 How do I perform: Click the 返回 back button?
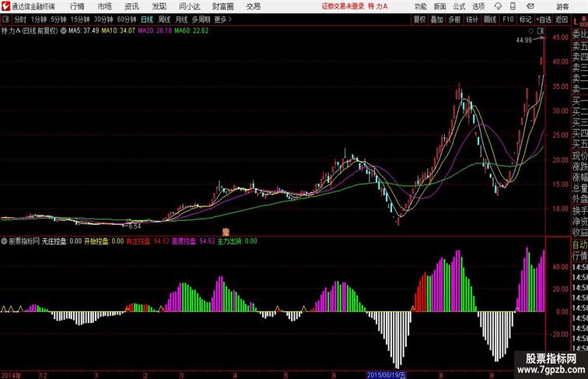[x=562, y=19]
